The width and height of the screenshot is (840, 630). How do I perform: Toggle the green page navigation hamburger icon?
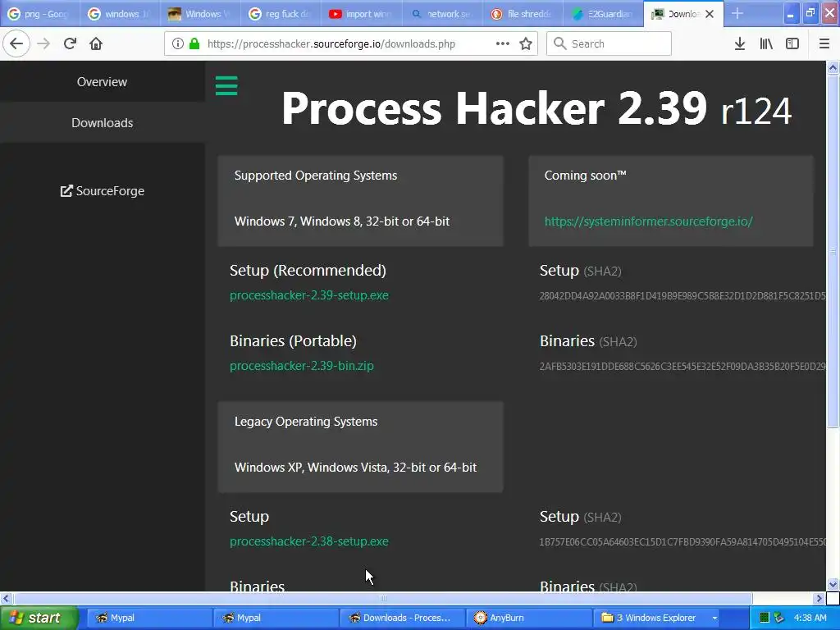pos(226,85)
